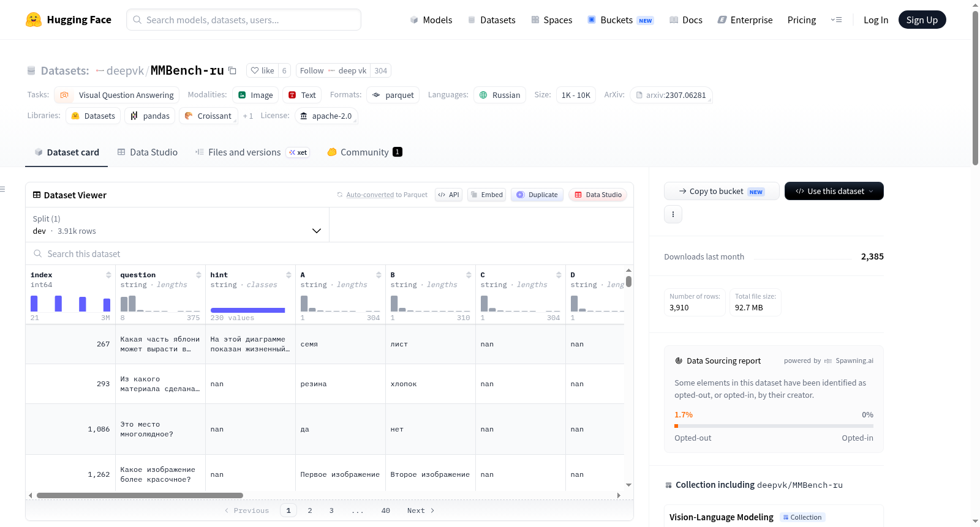
Task: Click the Sign Up button
Action: [922, 20]
